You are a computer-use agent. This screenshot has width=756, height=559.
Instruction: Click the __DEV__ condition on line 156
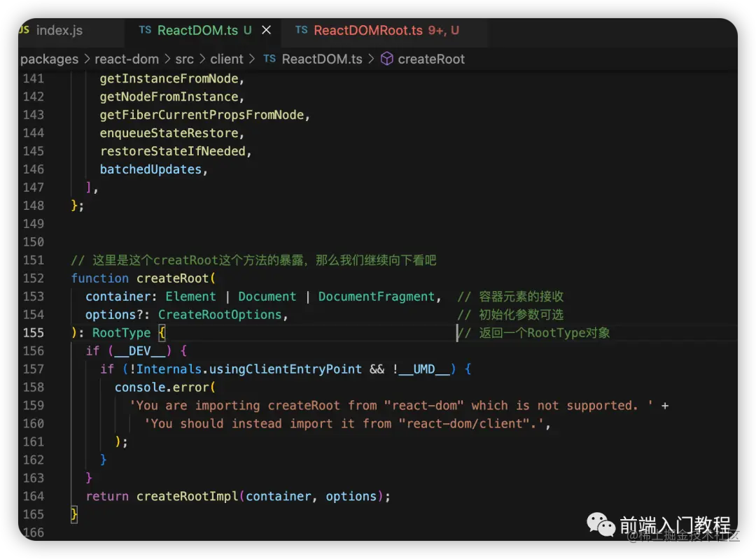[x=140, y=351]
